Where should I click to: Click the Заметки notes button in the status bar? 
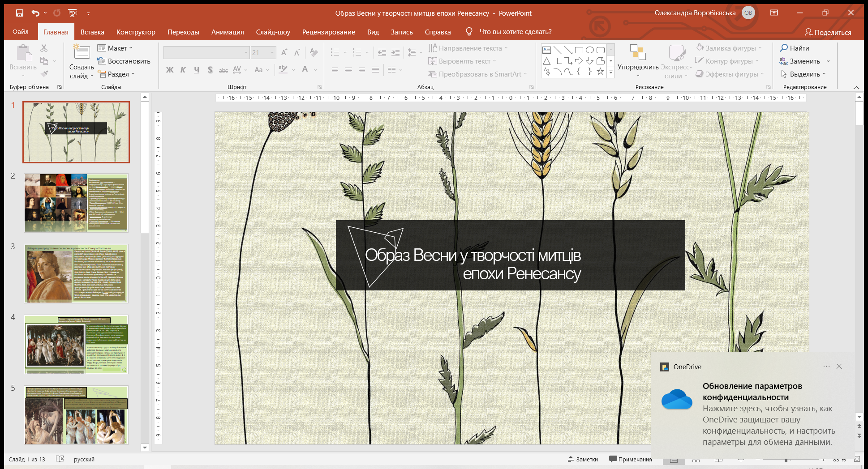(x=583, y=459)
